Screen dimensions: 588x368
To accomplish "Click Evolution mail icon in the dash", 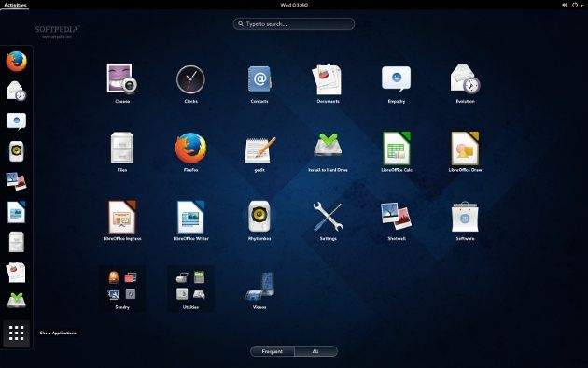I will click(17, 91).
